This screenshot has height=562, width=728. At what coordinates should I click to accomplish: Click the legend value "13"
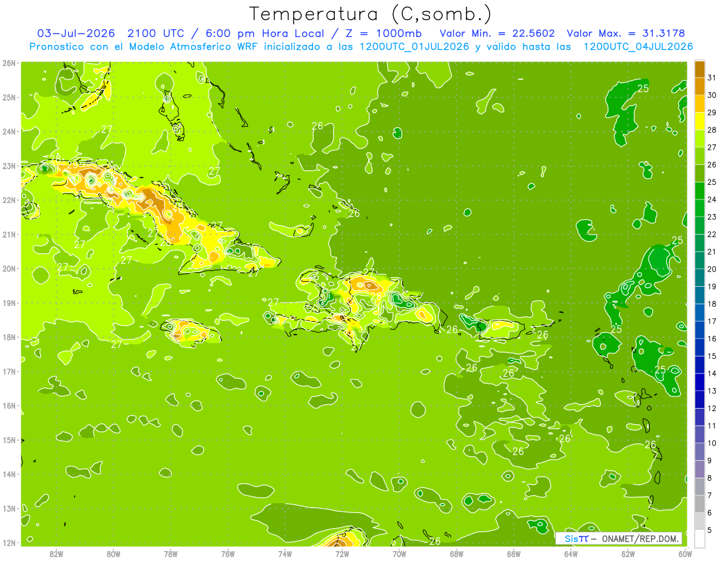[x=712, y=391]
